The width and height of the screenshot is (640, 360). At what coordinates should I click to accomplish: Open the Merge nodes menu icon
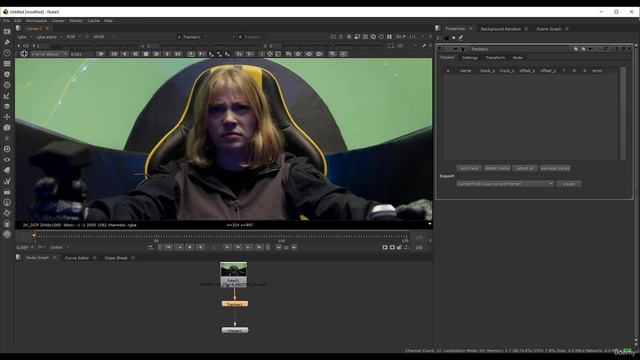pos(7,107)
